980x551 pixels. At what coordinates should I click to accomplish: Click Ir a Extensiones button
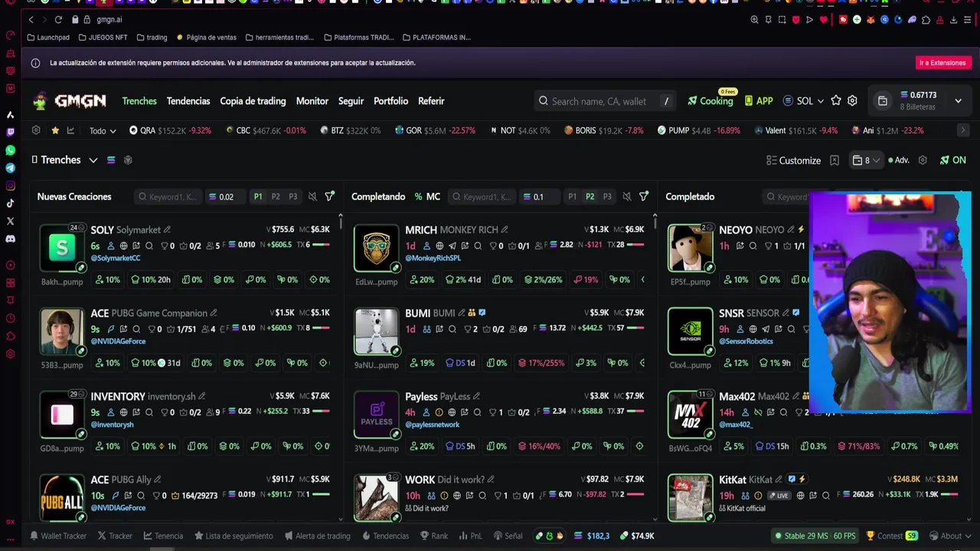(x=942, y=63)
